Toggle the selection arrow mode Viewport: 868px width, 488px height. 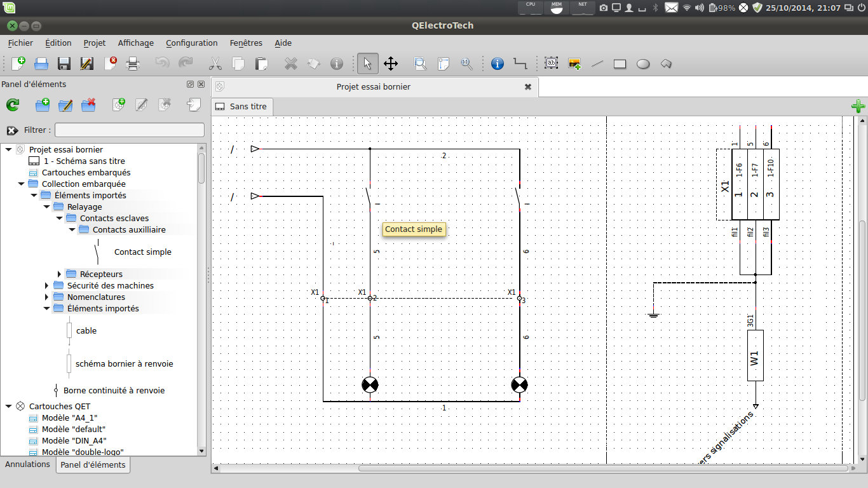click(367, 64)
